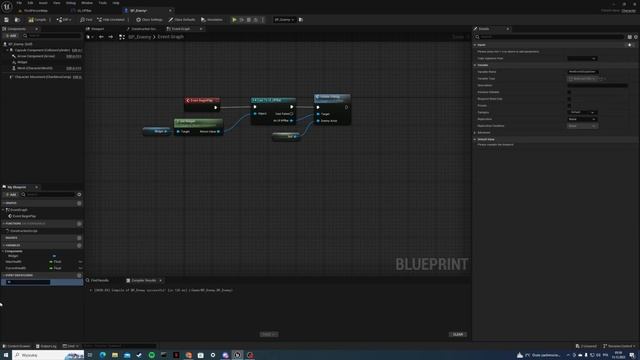The width and height of the screenshot is (640, 360).
Task: Open Class Settings
Action: (x=149, y=20)
